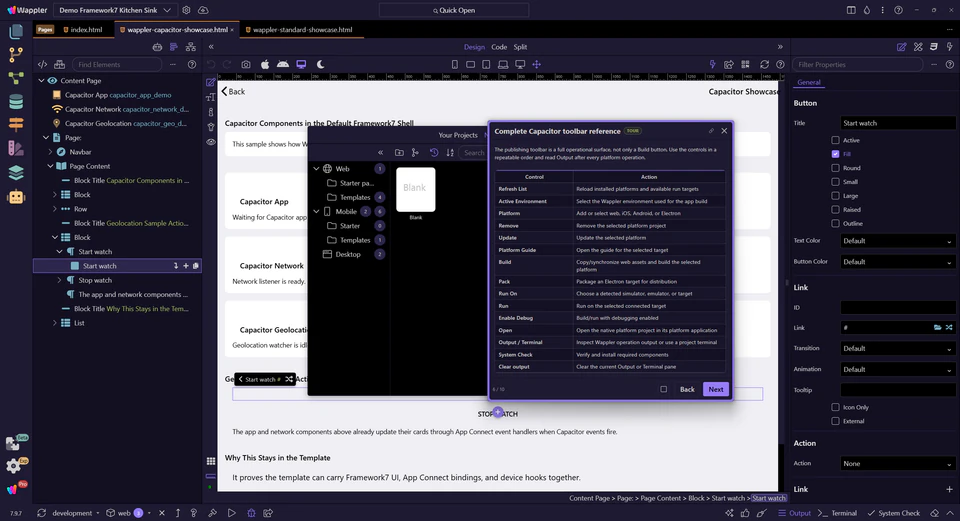Open the Database manager sidebar icon

[16, 102]
